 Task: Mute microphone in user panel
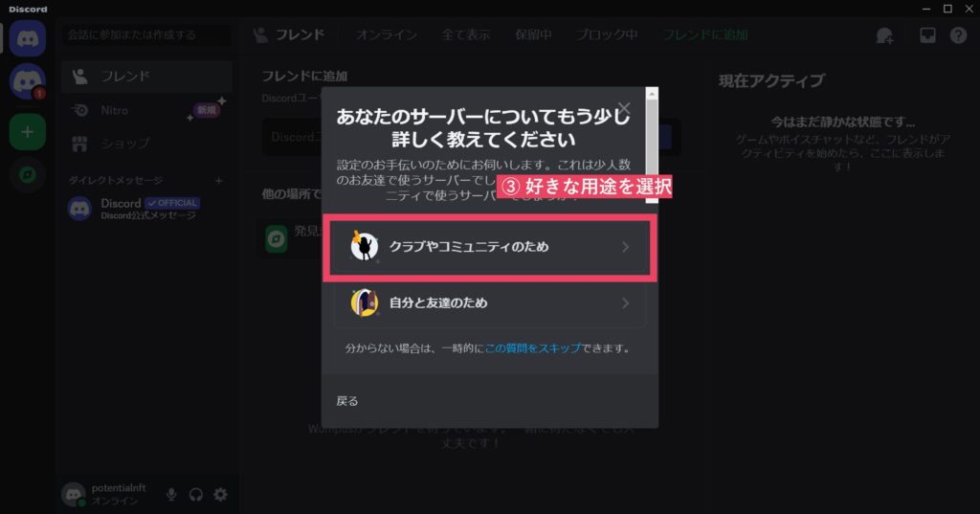(x=171, y=495)
